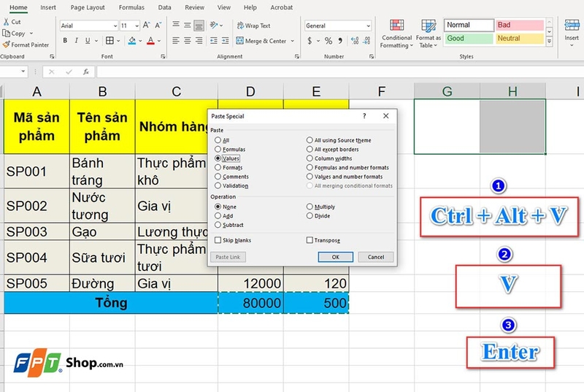Select Column widths paste option
Screen dimensions: 584x392
(x=329, y=158)
